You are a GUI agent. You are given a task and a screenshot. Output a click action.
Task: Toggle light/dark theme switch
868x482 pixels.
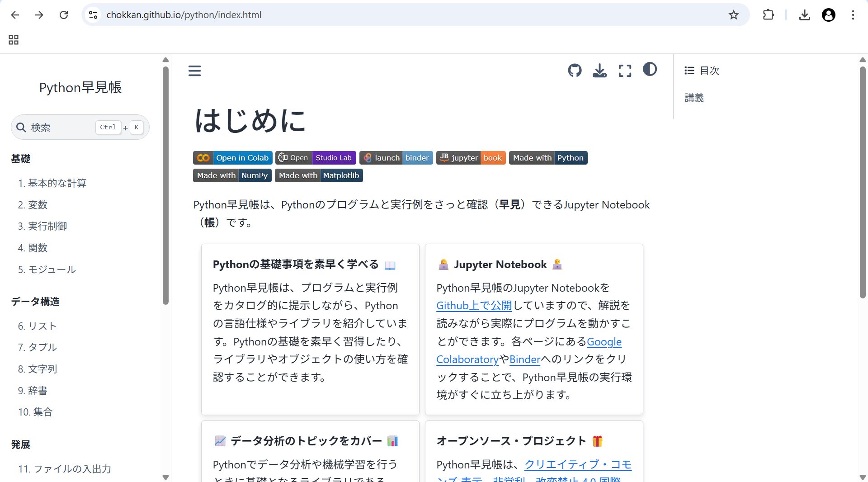[x=650, y=69]
